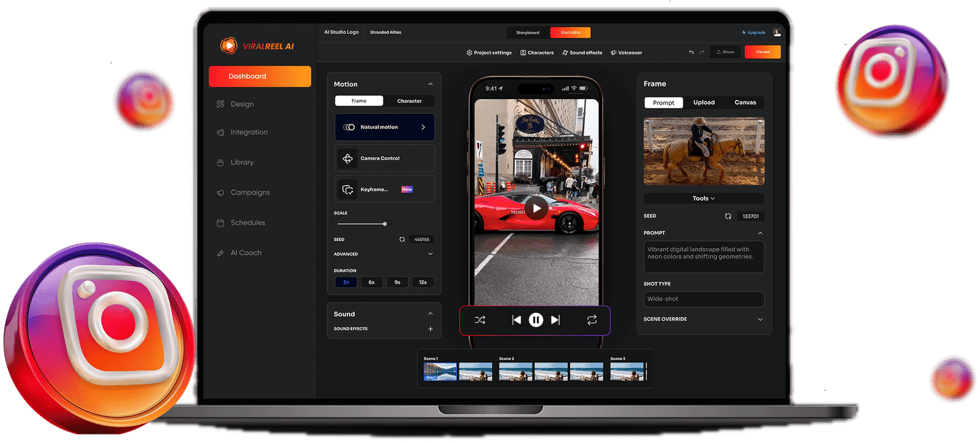This screenshot has width=980, height=444.
Task: Play the video in phone preview
Action: (x=537, y=208)
